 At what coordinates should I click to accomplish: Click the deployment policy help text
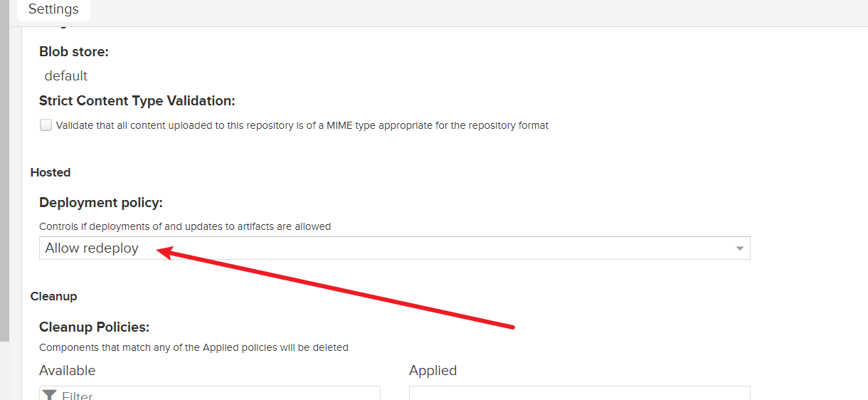coord(185,226)
